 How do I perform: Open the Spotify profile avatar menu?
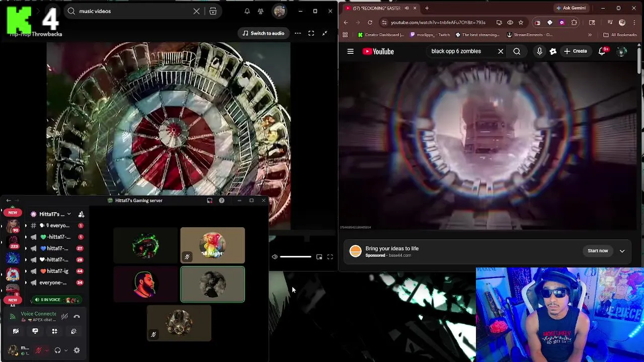point(279,11)
